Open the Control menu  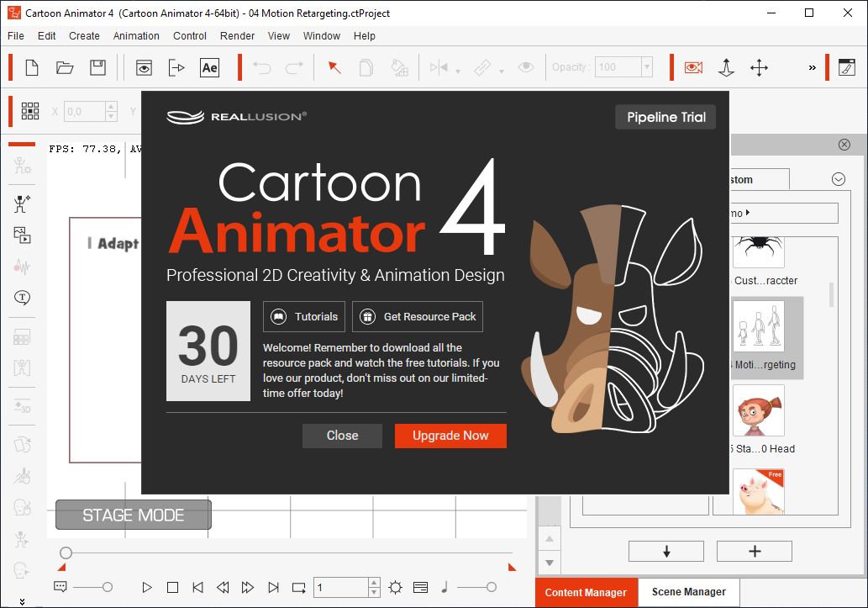(x=190, y=35)
